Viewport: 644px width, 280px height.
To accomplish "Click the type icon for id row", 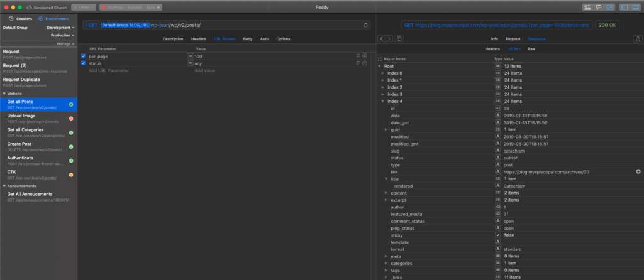I will pyautogui.click(x=498, y=108).
